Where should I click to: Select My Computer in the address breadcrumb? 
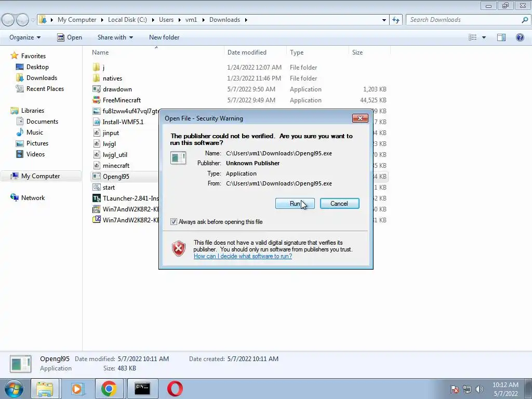(77, 20)
